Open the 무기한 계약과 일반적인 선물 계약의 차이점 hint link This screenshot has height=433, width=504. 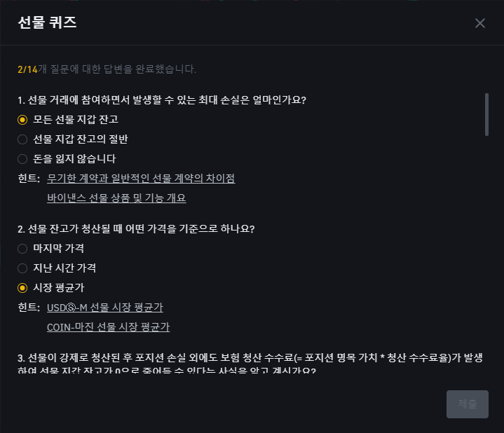click(x=141, y=178)
